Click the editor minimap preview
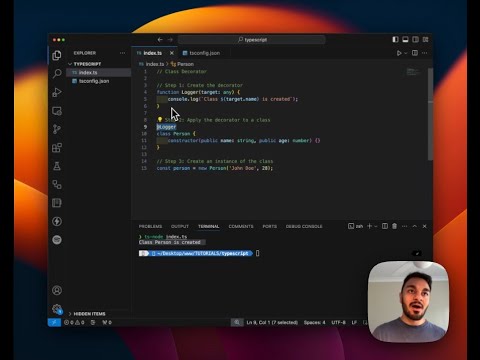 tap(413, 72)
